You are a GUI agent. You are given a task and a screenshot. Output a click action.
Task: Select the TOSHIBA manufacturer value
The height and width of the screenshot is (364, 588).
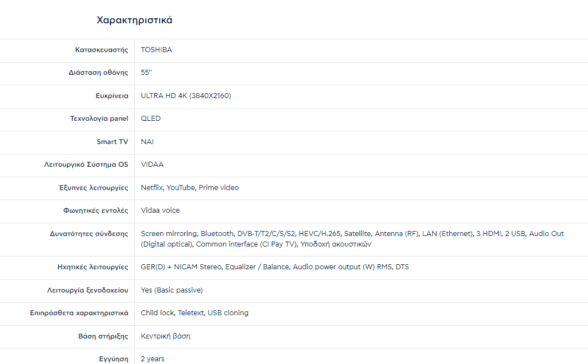[156, 50]
